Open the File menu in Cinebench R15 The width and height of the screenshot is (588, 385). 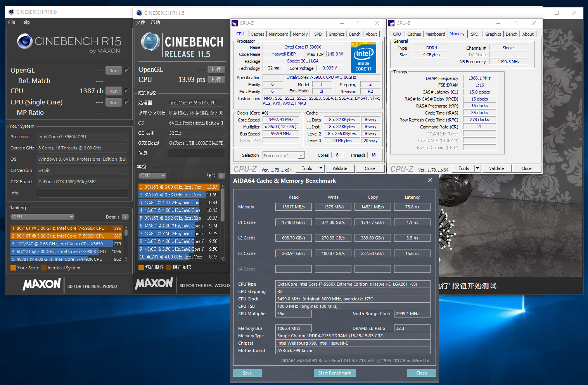(12, 22)
